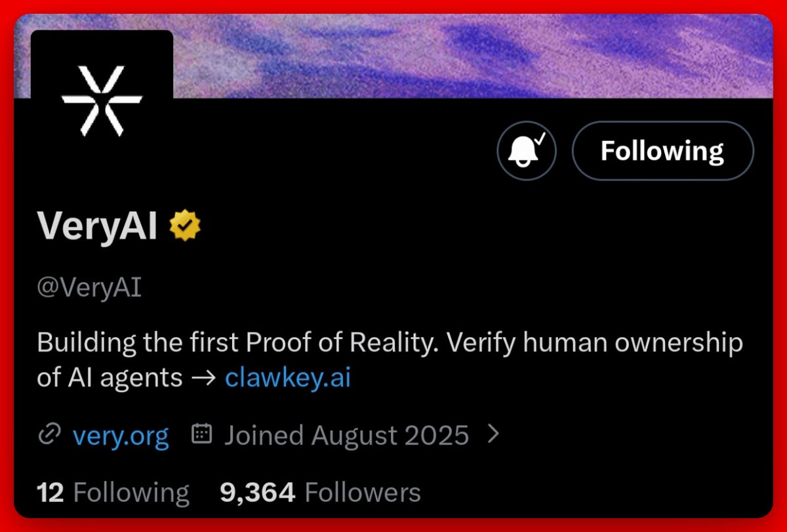
Task: Toggle post notifications bell for VeryAI
Action: coord(526,151)
